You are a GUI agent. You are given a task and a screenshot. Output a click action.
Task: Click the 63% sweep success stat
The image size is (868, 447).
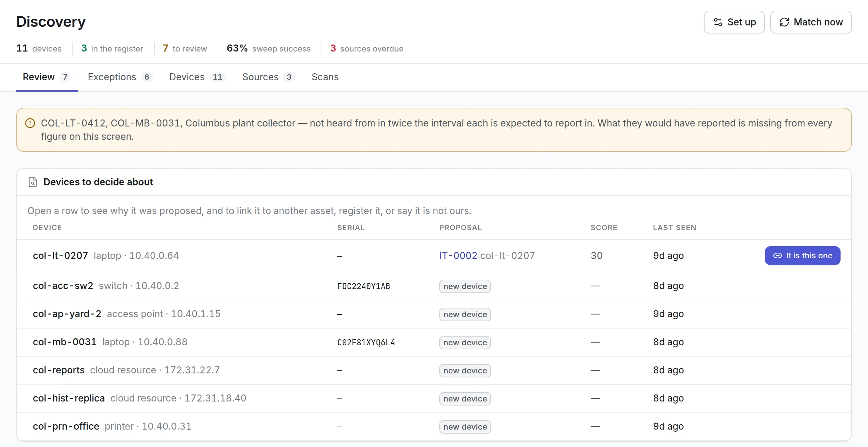269,49
